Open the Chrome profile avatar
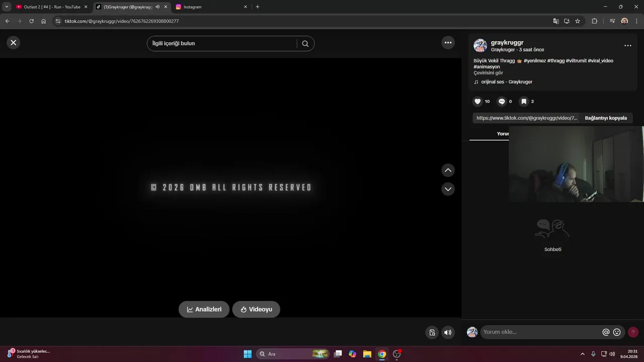This screenshot has height=362, width=644. [624, 21]
